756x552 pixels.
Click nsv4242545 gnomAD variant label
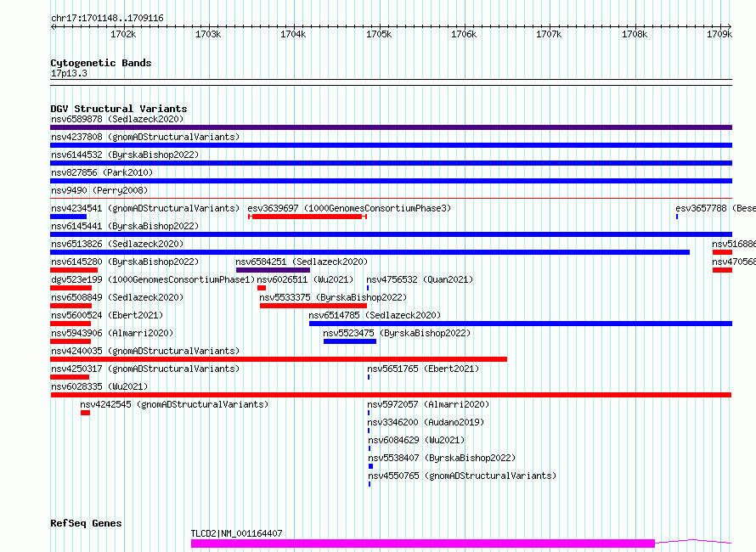174,404
